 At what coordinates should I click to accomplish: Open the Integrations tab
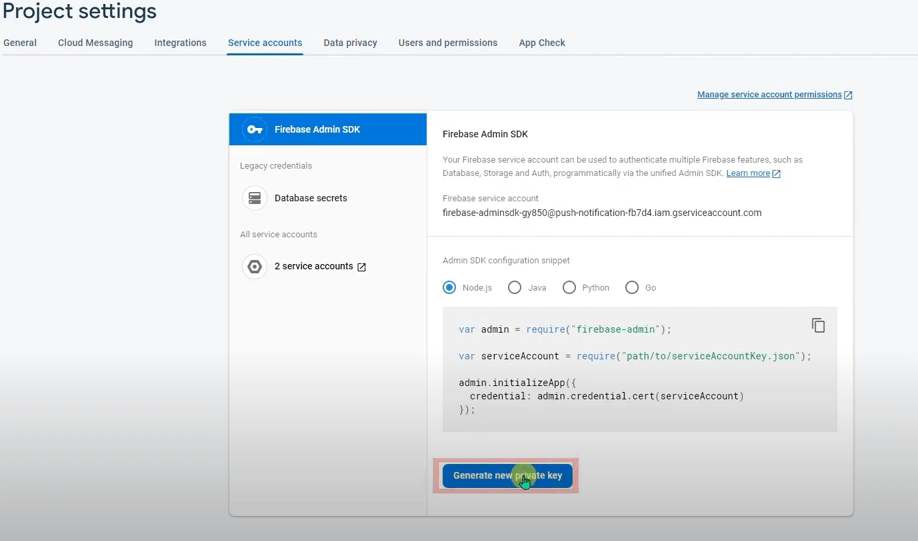click(180, 43)
